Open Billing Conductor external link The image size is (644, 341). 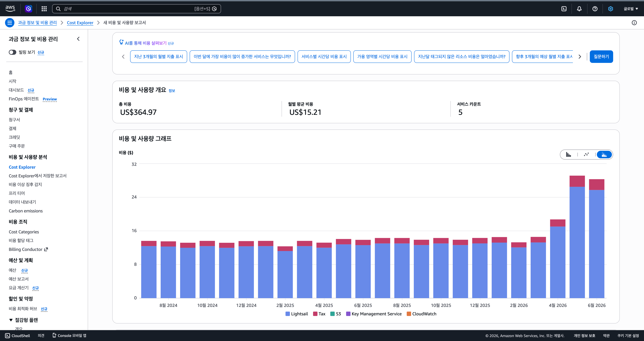[28, 249]
